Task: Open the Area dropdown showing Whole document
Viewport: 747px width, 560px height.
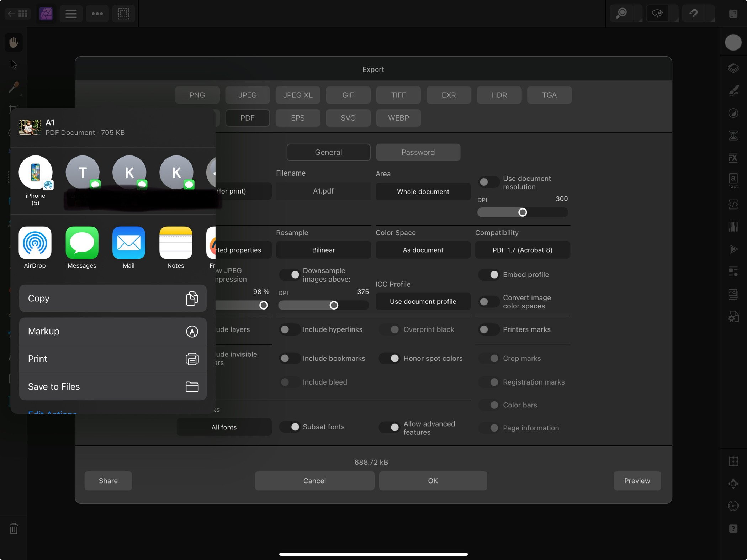Action: pos(423,191)
